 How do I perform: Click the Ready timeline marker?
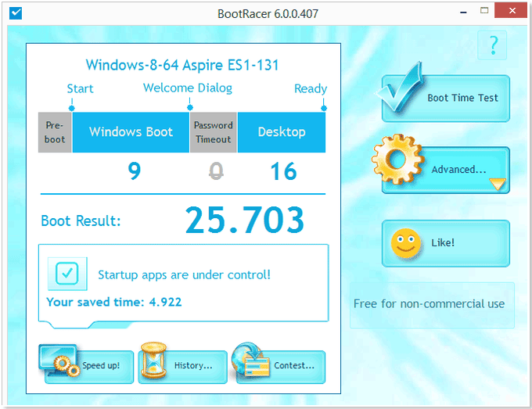tap(324, 108)
